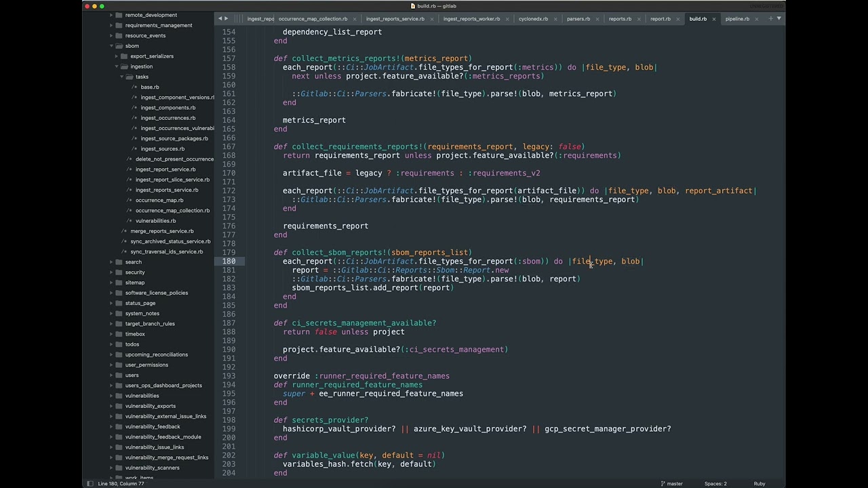868x488 pixels.
Task: Click the vulnerability_exports folder icon
Action: 119,406
